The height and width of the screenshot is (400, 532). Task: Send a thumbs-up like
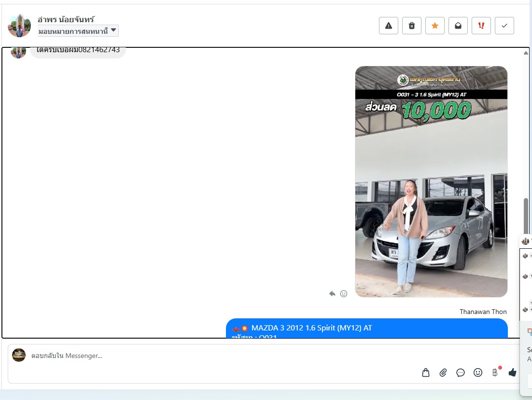tap(512, 372)
